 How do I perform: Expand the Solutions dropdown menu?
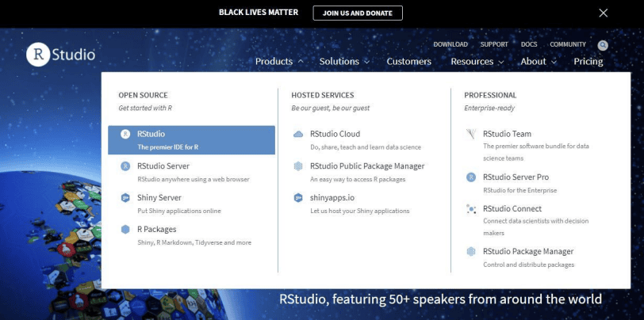click(x=344, y=62)
